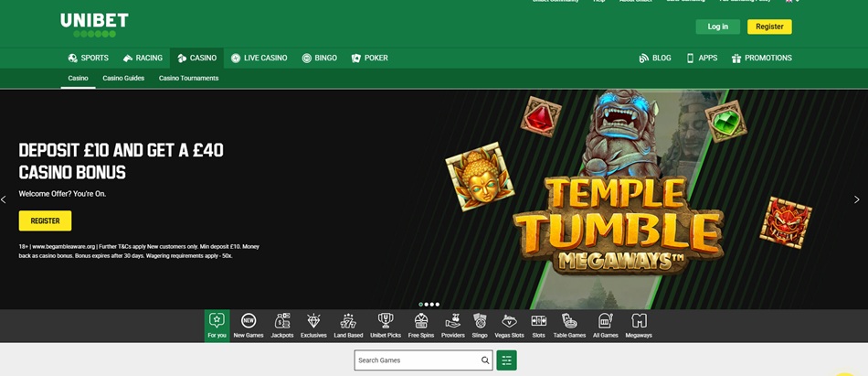Click the search magnifier icon
The height and width of the screenshot is (376, 868).
click(485, 360)
